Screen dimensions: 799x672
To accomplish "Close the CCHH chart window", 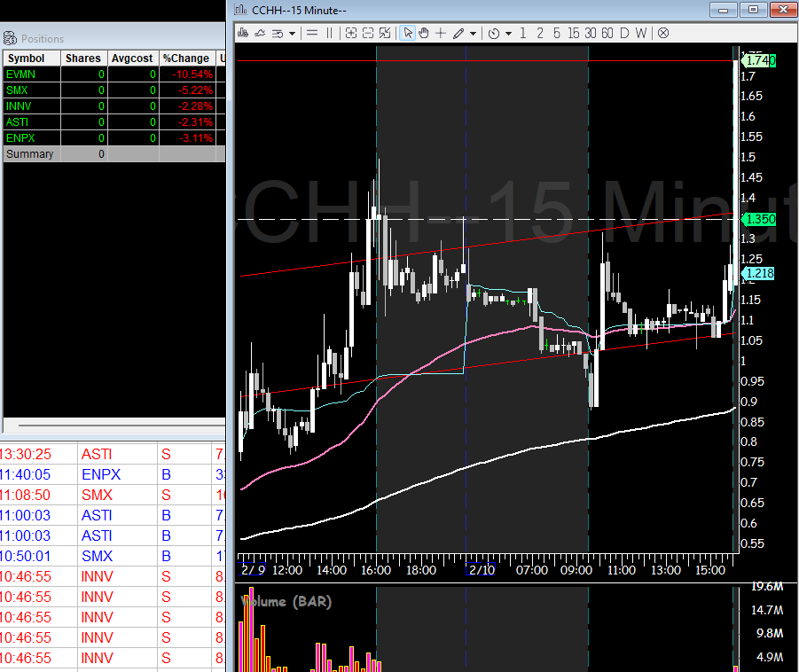I will (783, 10).
